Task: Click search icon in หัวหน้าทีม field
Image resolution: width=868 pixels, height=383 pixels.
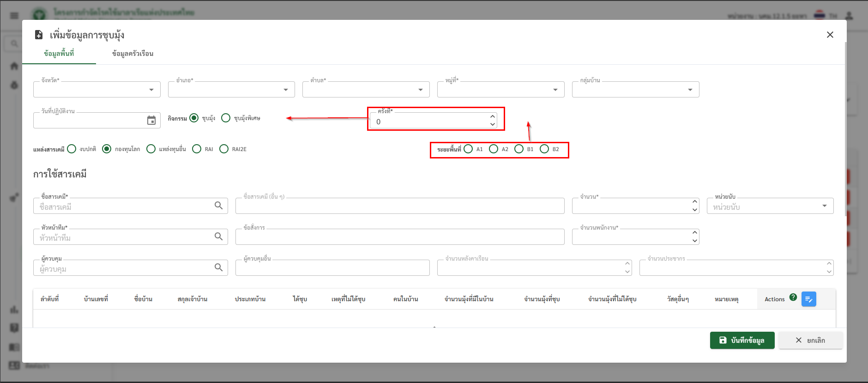Action: [218, 237]
